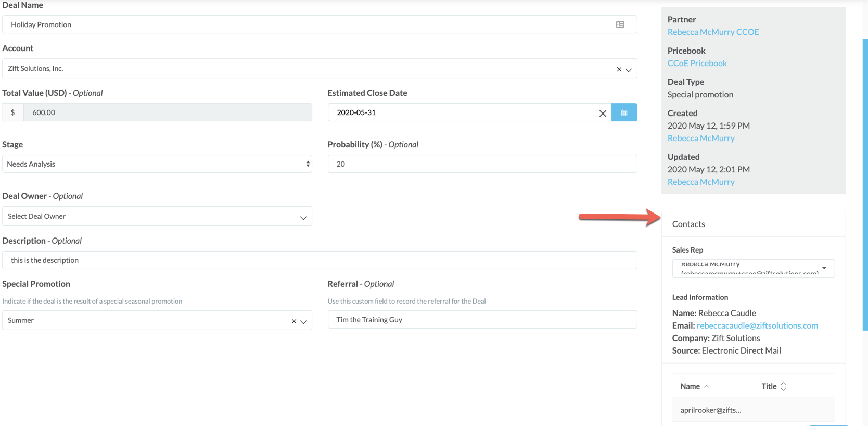Clear the Account selection with the X icon

click(x=619, y=69)
